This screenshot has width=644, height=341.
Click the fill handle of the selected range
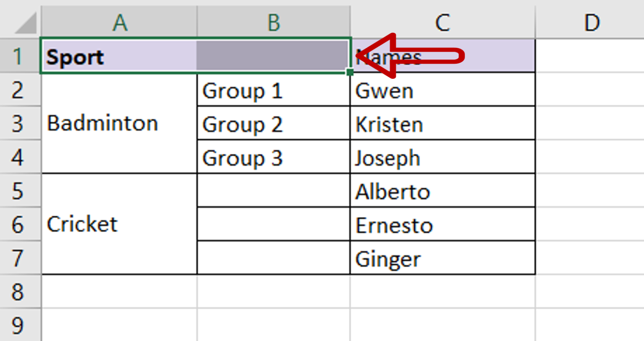pos(351,72)
